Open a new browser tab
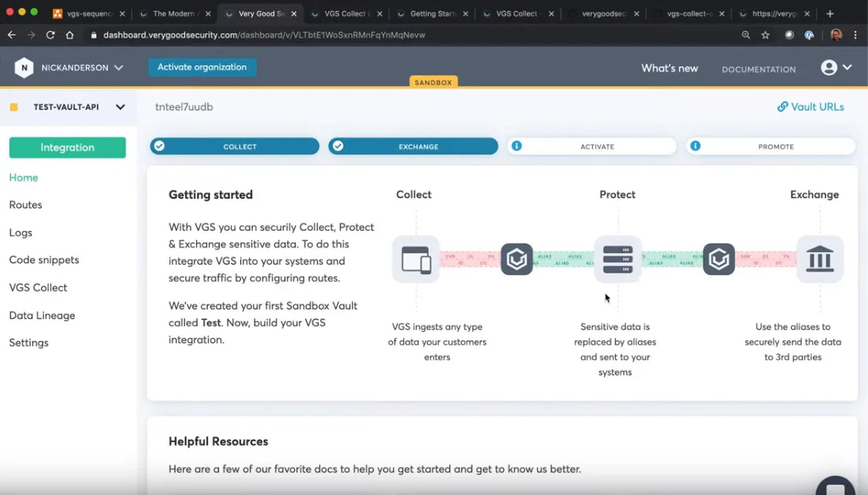The image size is (868, 495). point(830,13)
